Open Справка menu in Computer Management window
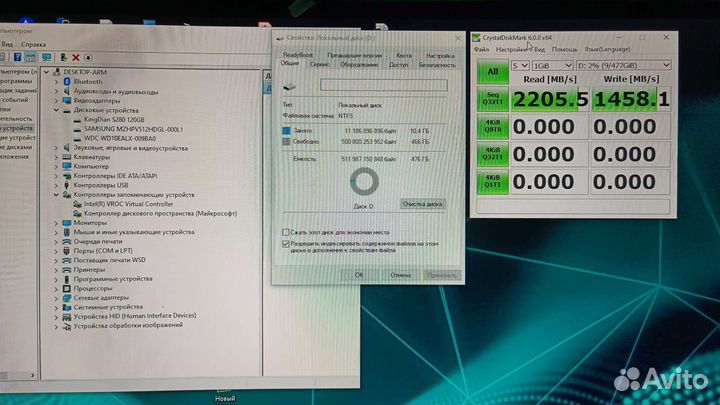This screenshot has height=405, width=720. [x=33, y=45]
